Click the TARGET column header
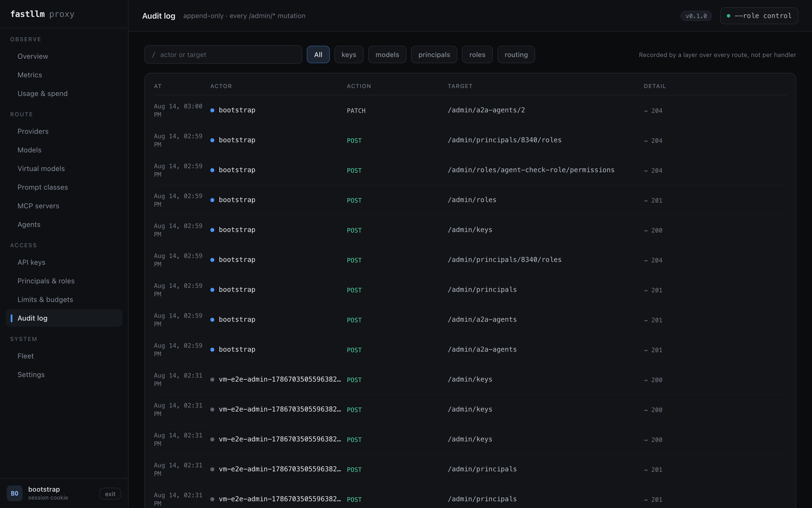The image size is (812, 508). [460, 86]
